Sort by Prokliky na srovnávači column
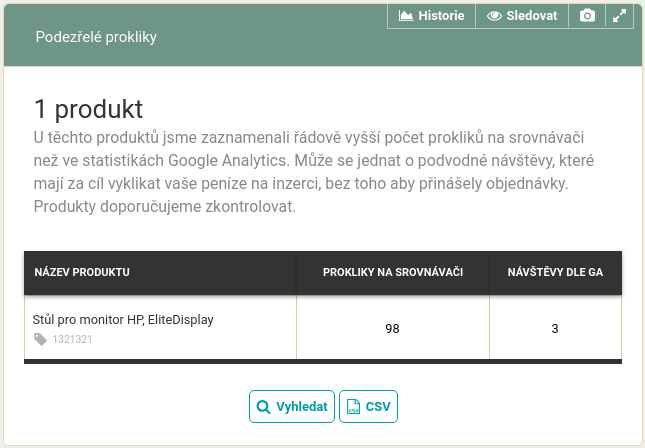 (x=393, y=273)
